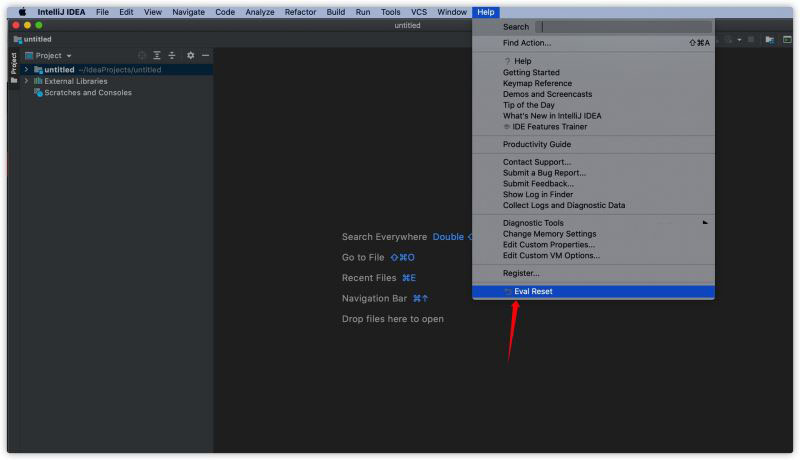This screenshot has height=460, width=800.
Task: Click the rightmost green toolbar icon
Action: tap(787, 40)
